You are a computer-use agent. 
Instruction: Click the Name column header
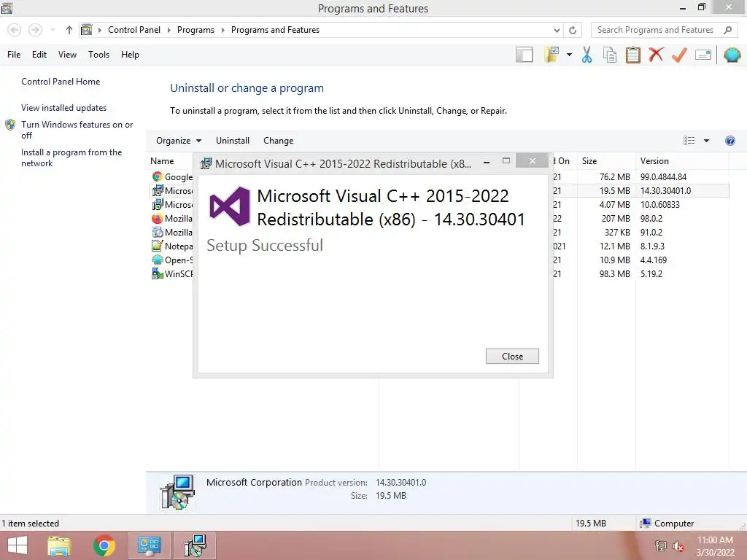tap(162, 161)
